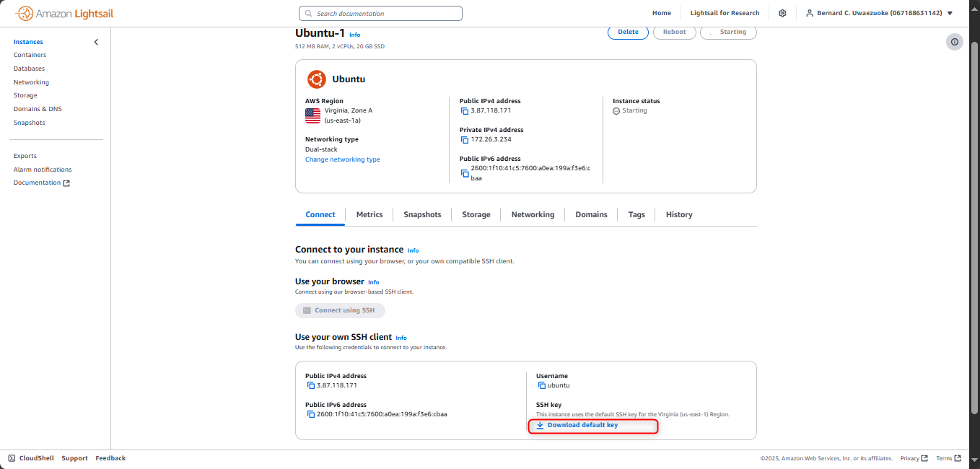
Task: Click the Ubuntu-1 instance title
Action: pos(320,32)
